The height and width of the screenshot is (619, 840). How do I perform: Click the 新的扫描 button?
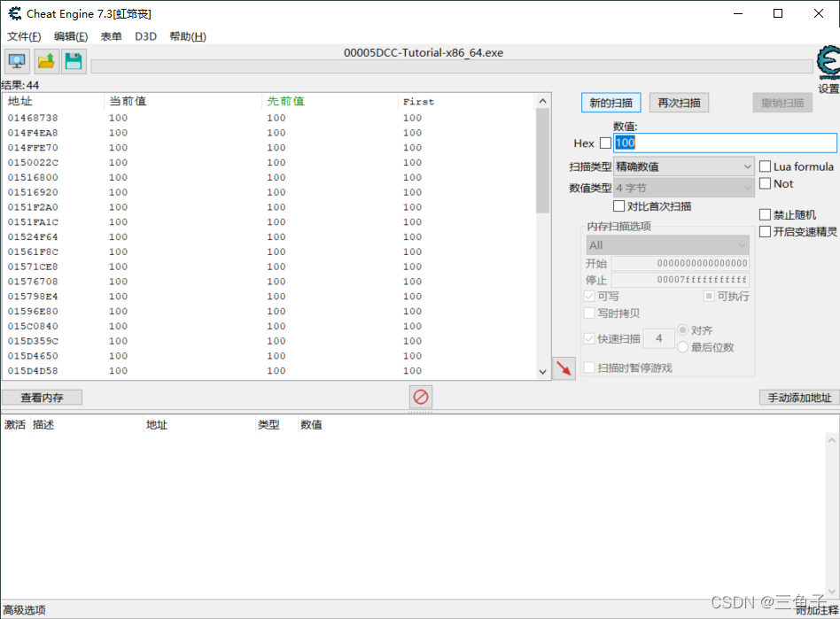611,103
